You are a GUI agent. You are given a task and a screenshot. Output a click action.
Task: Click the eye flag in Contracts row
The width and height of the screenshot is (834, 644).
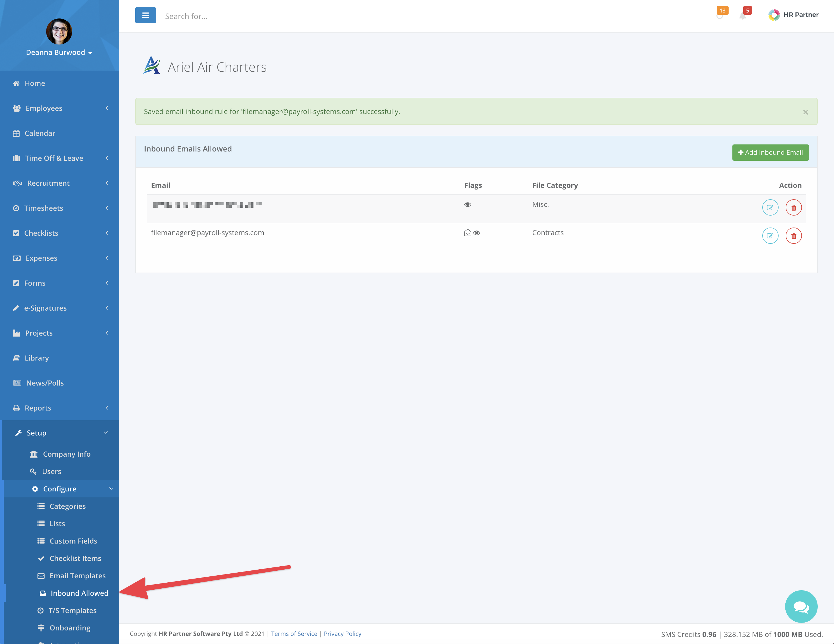(476, 233)
